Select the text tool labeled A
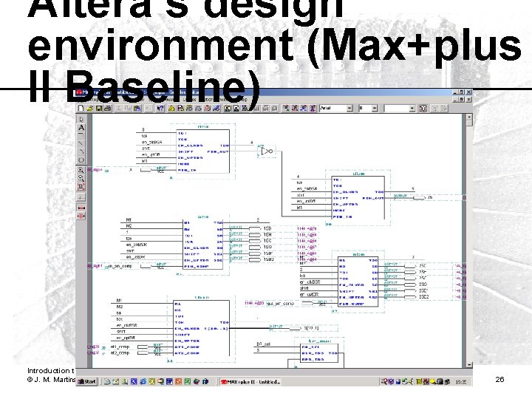This screenshot has width=532, height=399. point(81,128)
